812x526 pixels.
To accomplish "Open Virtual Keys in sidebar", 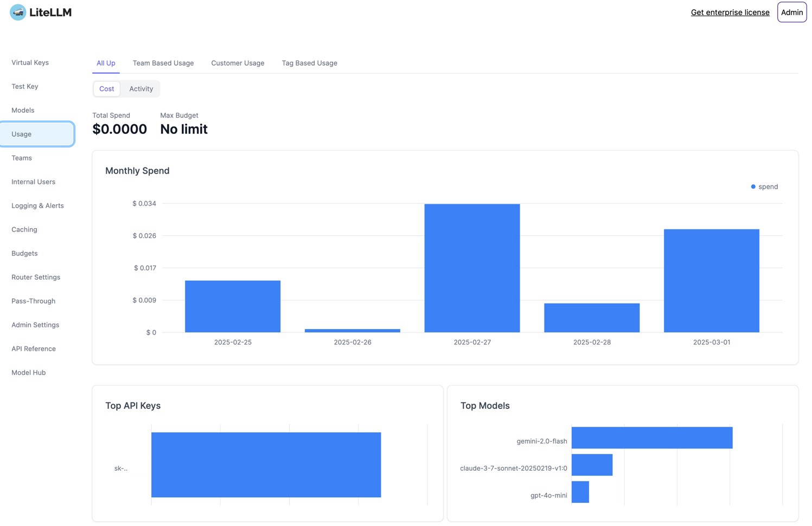I will (30, 62).
